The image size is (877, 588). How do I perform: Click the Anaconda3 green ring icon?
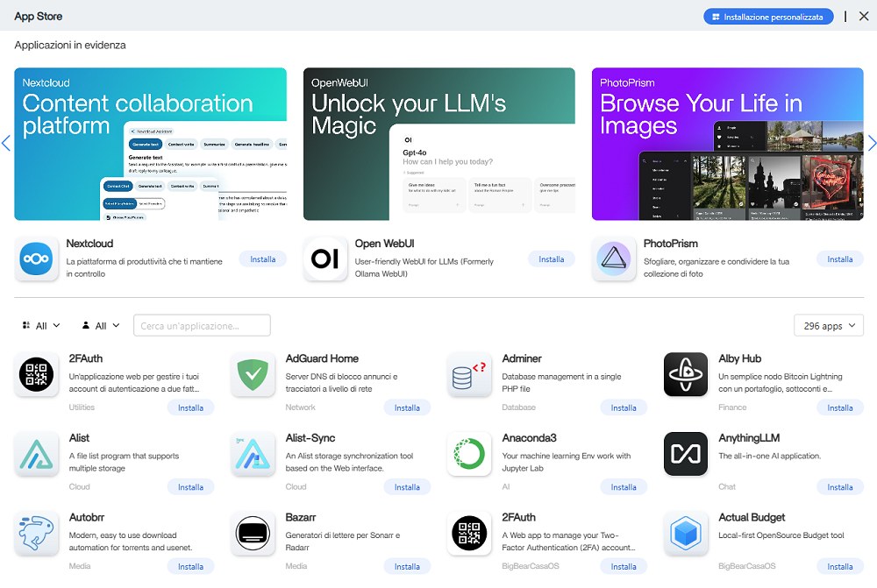[x=469, y=454]
